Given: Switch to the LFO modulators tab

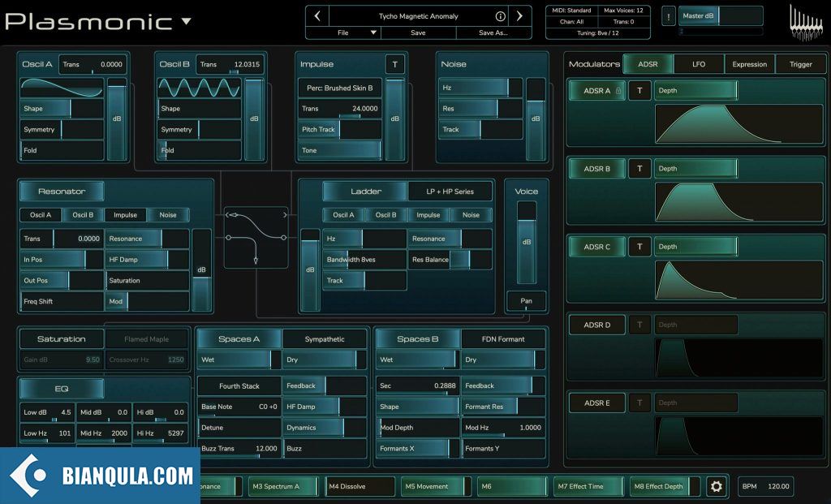Looking at the screenshot, I should tap(699, 64).
